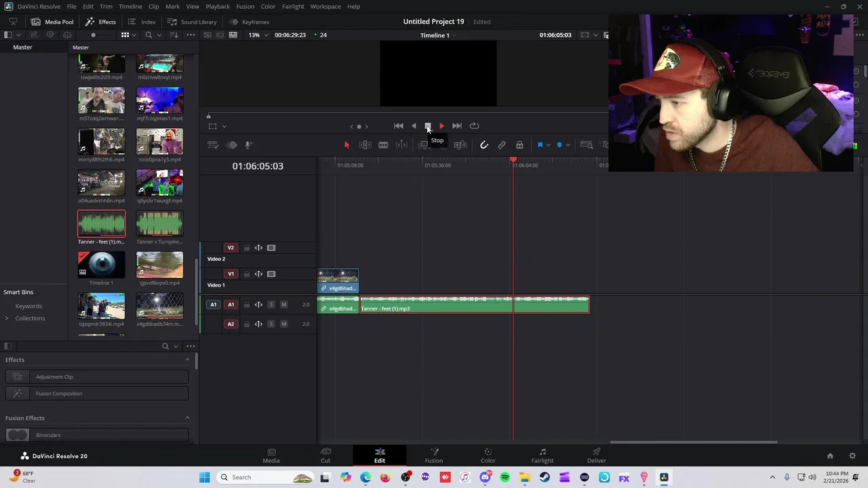Select Tanner - feet (1) audio thumbnail
868x488 pixels.
click(101, 224)
